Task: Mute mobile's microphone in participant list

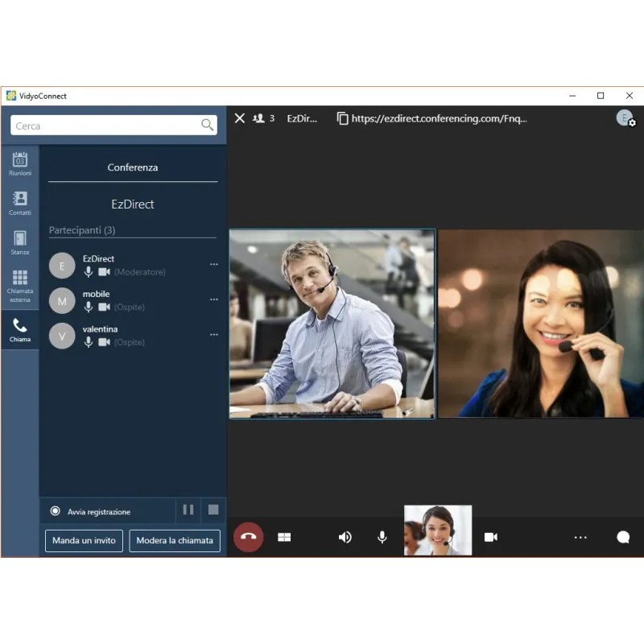Action: click(89, 307)
